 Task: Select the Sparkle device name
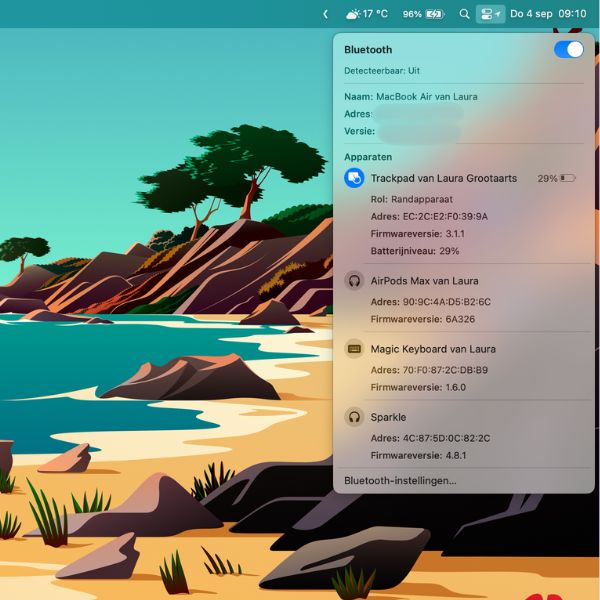coord(388,417)
